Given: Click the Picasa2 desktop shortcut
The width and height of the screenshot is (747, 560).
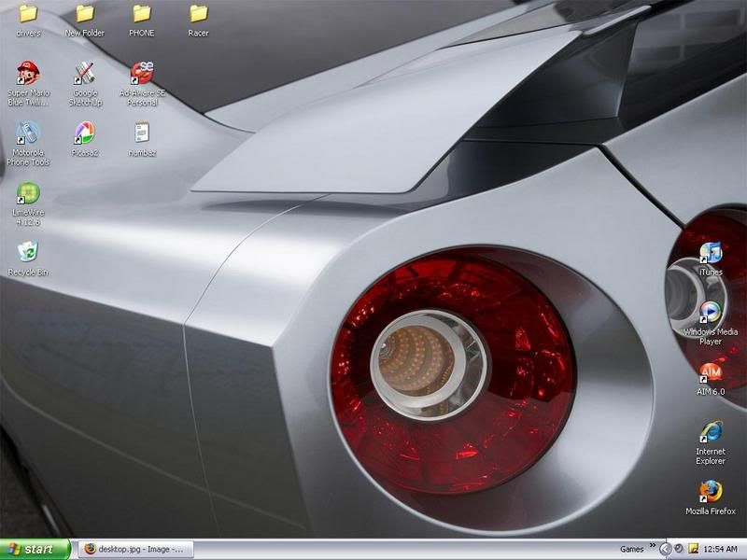Looking at the screenshot, I should pyautogui.click(x=85, y=133).
